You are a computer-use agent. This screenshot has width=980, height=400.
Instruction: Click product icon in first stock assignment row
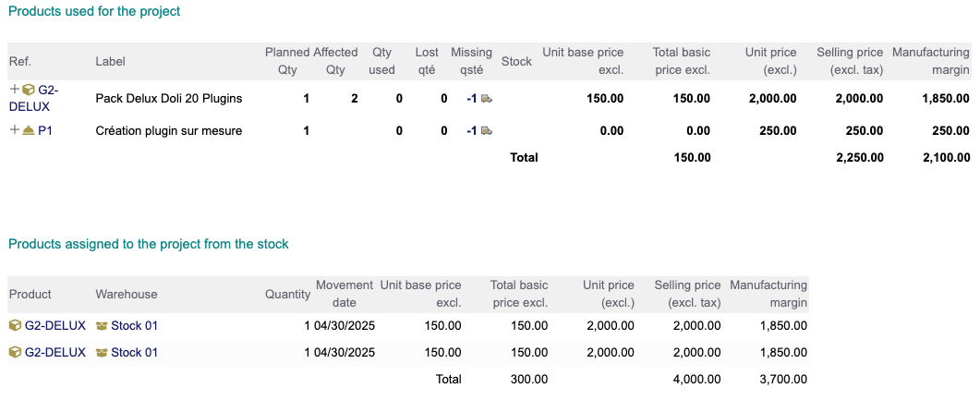pyautogui.click(x=15, y=325)
